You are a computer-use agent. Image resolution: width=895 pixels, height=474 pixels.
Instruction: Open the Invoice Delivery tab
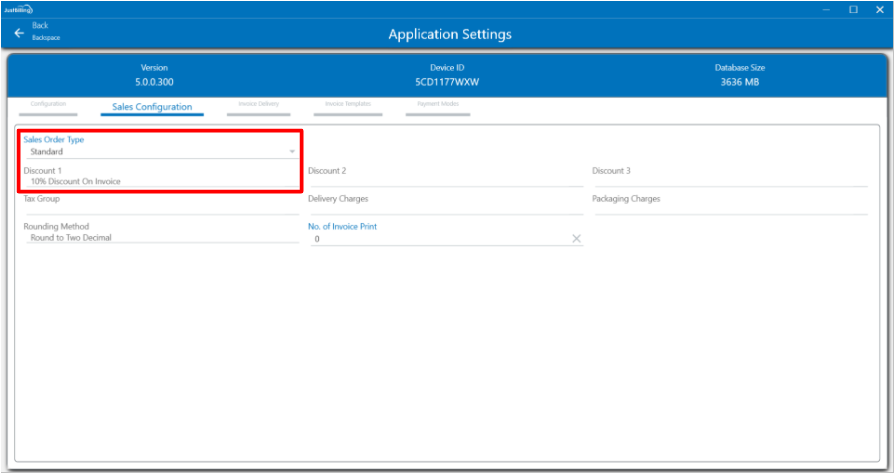coord(258,106)
